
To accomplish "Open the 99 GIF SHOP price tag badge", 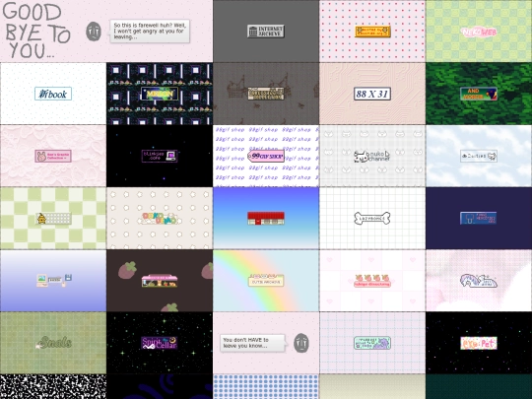I will pos(266,156).
